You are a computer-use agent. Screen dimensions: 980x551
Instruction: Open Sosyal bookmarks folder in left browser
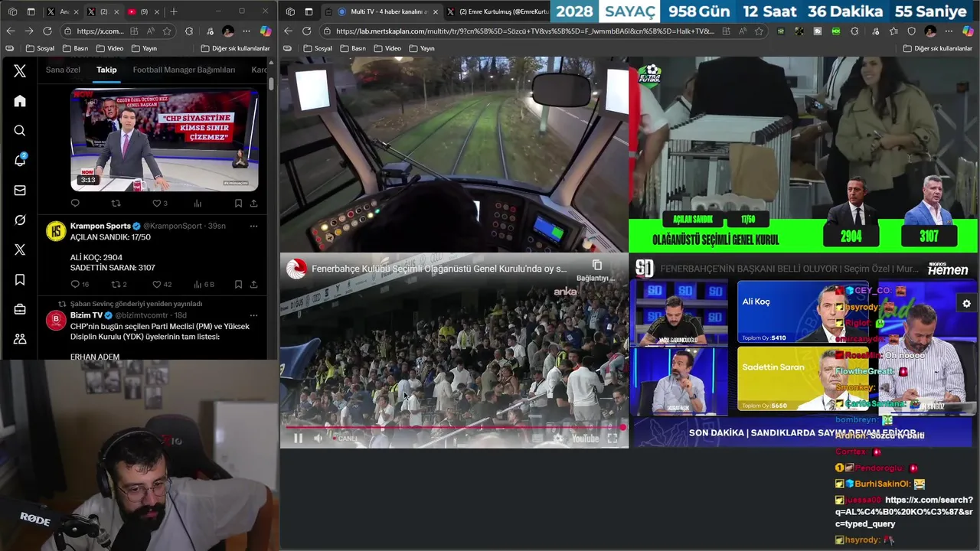click(40, 48)
